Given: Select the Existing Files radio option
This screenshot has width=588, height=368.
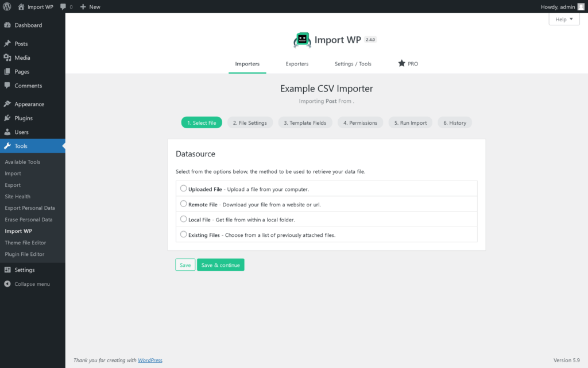Looking at the screenshot, I should (183, 235).
